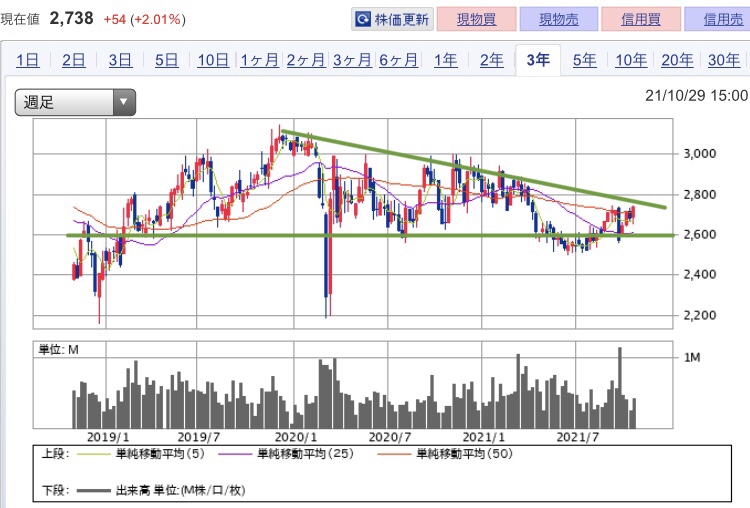Image resolution: width=750 pixels, height=508 pixels.
Task: Show the 1年 chart range
Action: point(445,60)
